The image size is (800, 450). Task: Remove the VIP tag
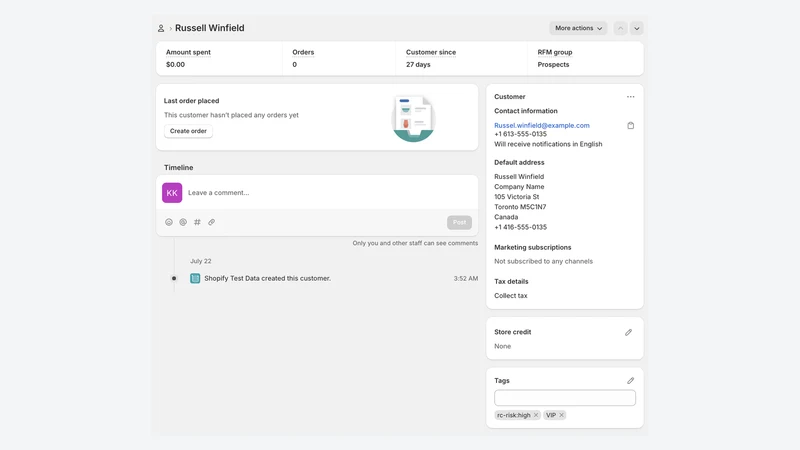[561, 415]
